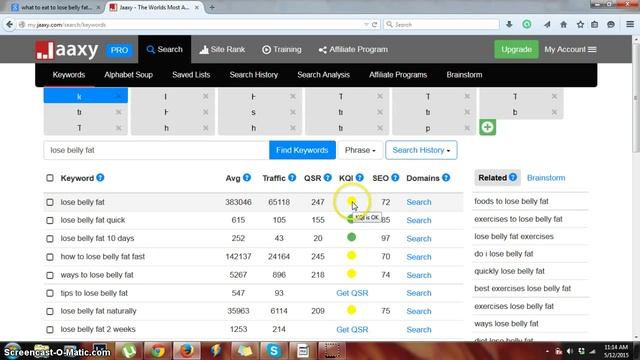Screen dimensions: 640x360
Task: Open the Search tab in top navigation
Action: point(164,49)
